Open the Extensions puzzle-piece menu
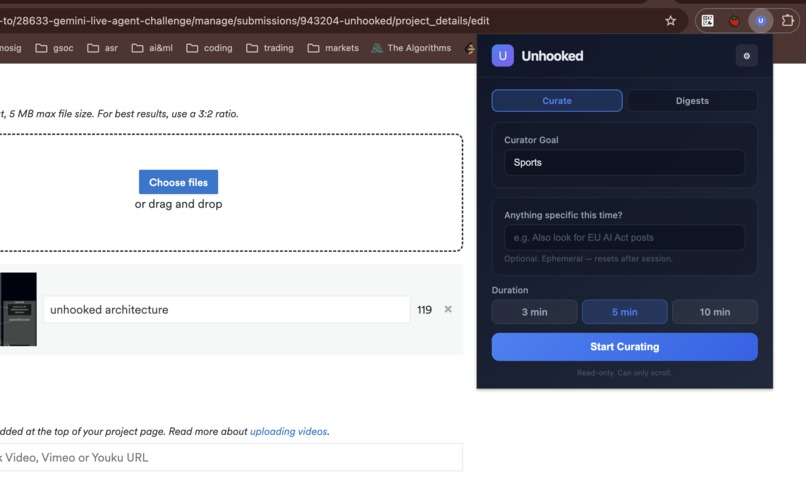The width and height of the screenshot is (806, 500). click(x=787, y=21)
